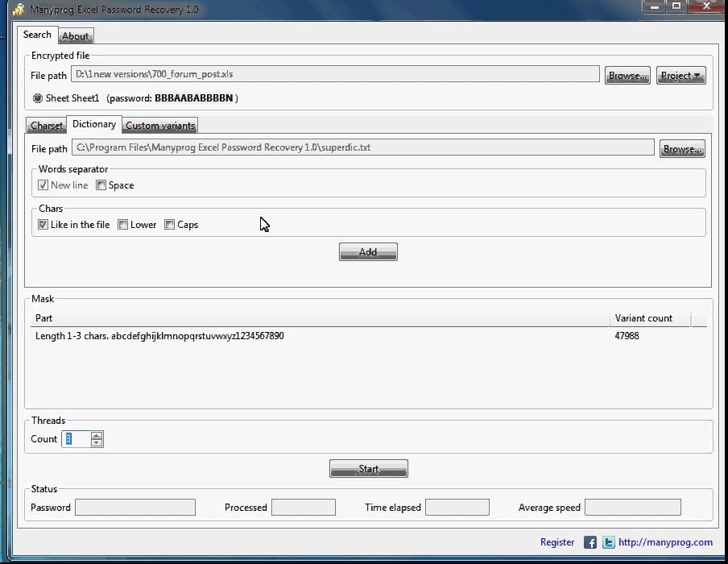Click the Manyprog app icon in title bar

pyautogui.click(x=19, y=10)
